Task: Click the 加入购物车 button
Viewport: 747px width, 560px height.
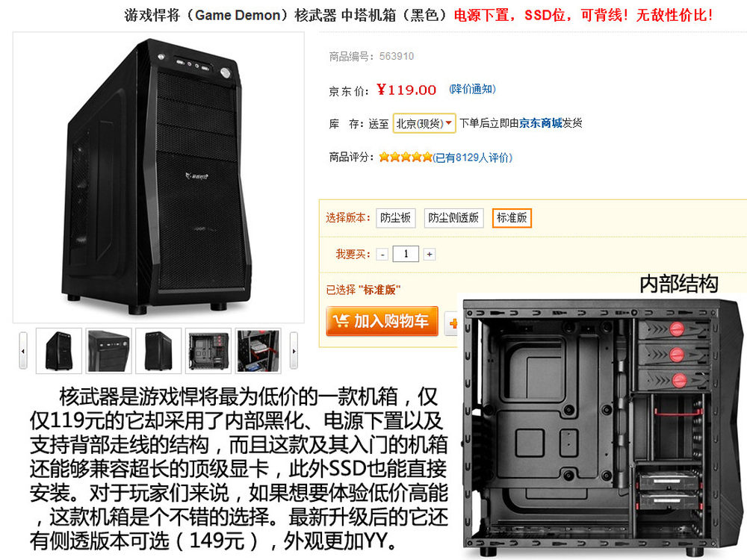Action: (382, 321)
